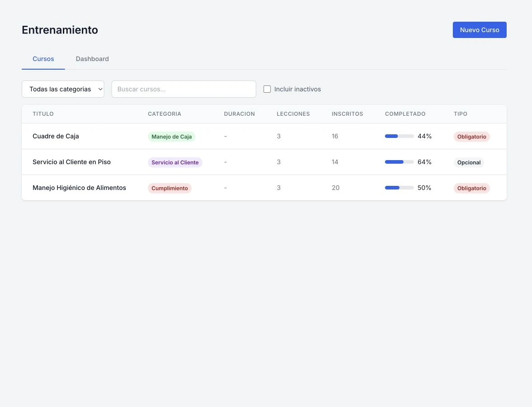Click the inscritos value 16
Image resolution: width=532 pixels, height=407 pixels.
pos(335,136)
